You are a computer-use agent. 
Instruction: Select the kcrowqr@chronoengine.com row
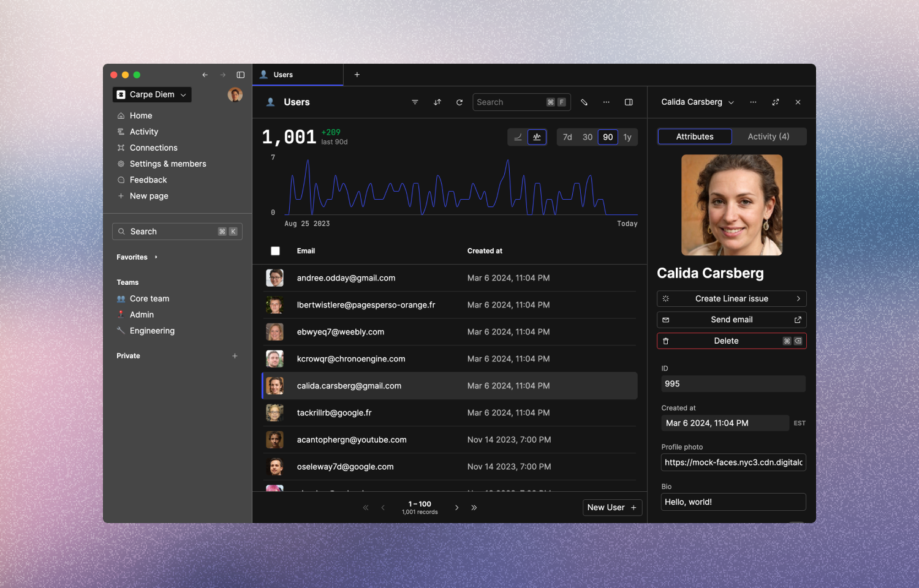tap(450, 359)
